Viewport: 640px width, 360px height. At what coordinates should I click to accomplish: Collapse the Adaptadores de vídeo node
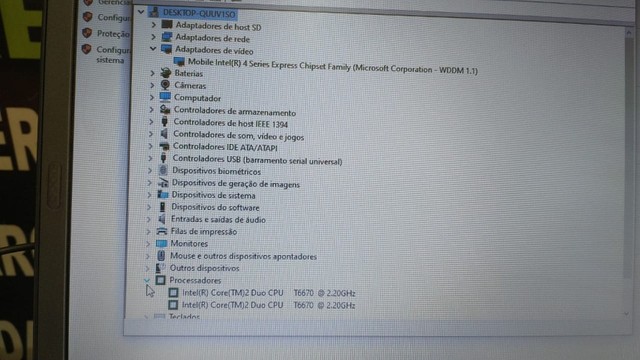click(153, 49)
